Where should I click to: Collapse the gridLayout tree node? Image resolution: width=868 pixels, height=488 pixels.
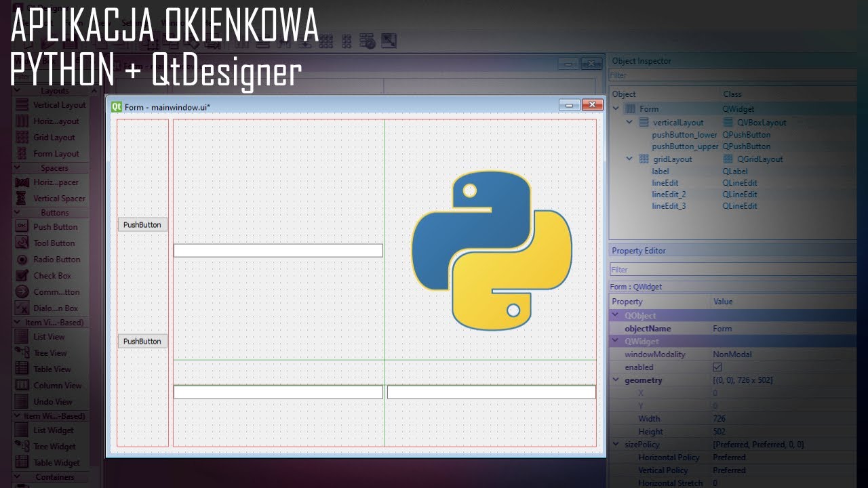629,159
